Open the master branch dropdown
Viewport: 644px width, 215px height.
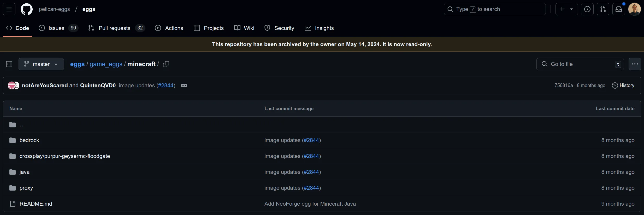(41, 64)
